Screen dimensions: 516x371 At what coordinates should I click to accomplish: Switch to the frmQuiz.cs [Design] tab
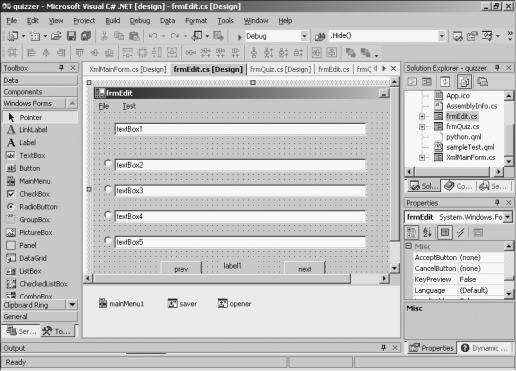click(x=280, y=69)
